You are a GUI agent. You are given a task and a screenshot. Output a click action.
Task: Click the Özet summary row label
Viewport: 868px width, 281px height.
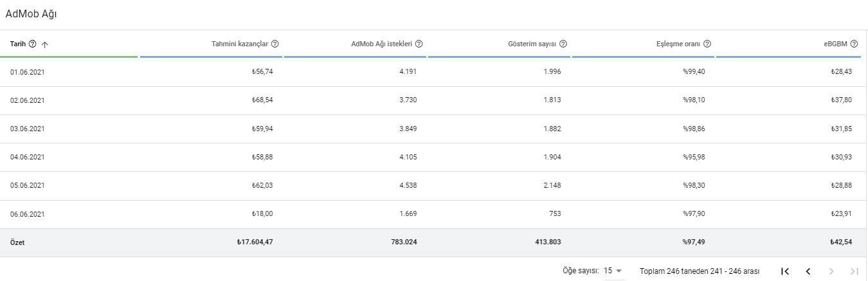coord(17,242)
